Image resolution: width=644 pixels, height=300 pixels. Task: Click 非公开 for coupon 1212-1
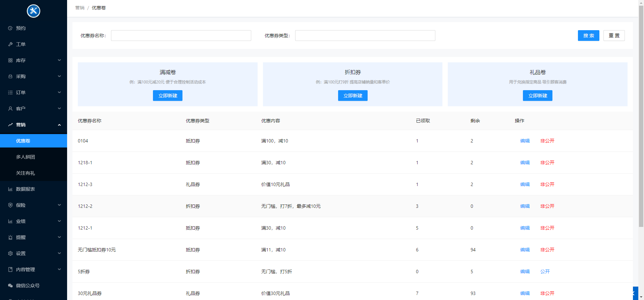pyautogui.click(x=547, y=228)
